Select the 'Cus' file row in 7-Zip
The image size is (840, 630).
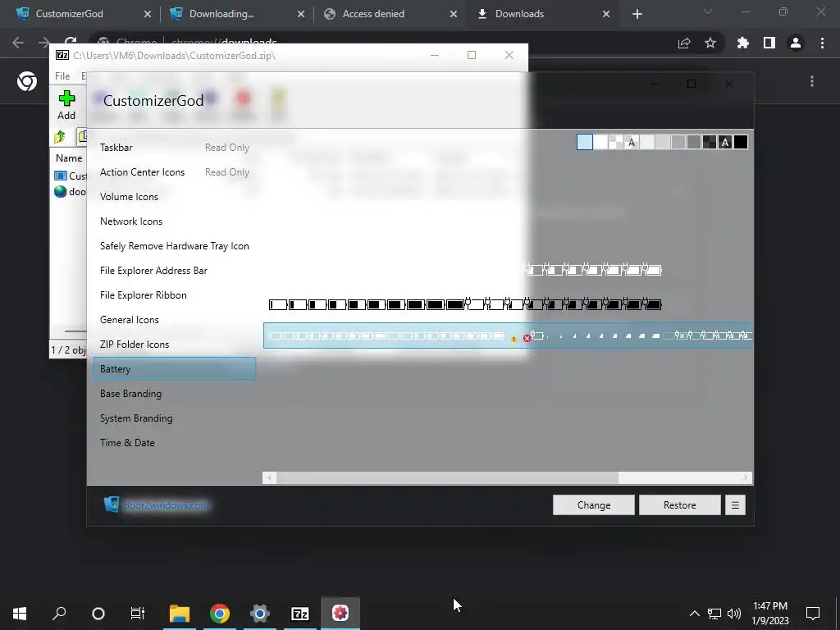pyautogui.click(x=71, y=176)
